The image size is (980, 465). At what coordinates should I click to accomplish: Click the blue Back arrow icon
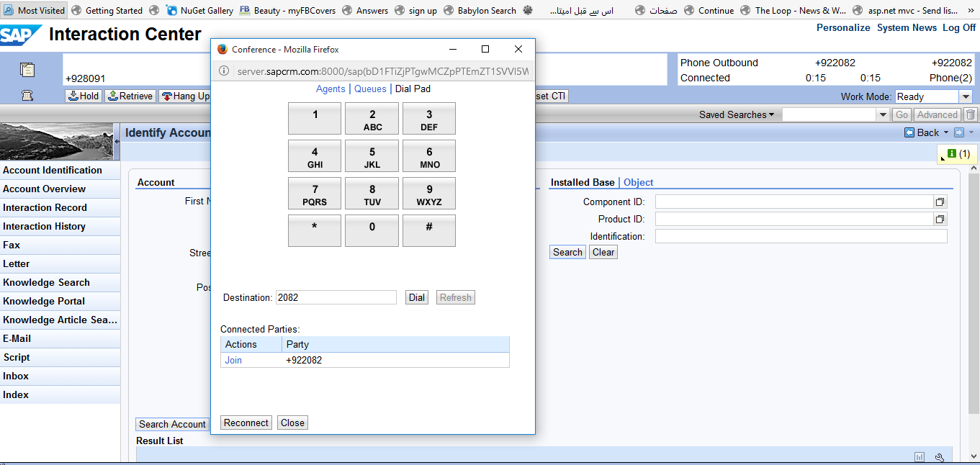(x=909, y=132)
